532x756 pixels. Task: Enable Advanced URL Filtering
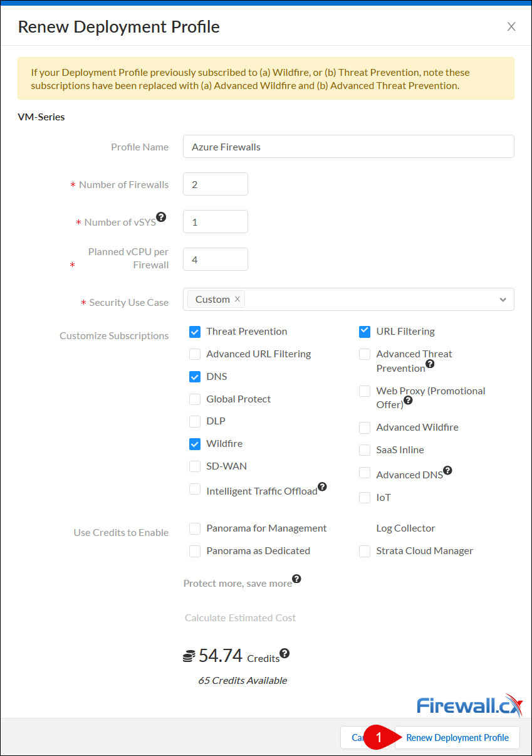[195, 354]
